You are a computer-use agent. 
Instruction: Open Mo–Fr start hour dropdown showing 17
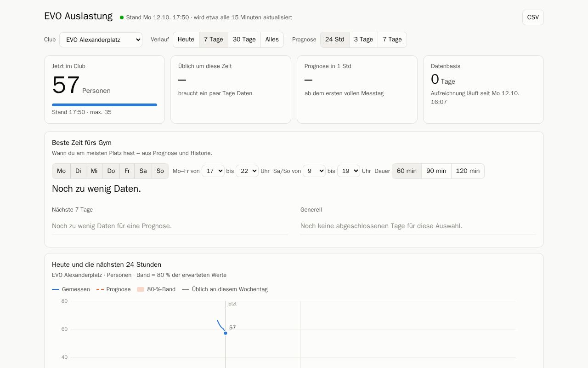click(213, 171)
